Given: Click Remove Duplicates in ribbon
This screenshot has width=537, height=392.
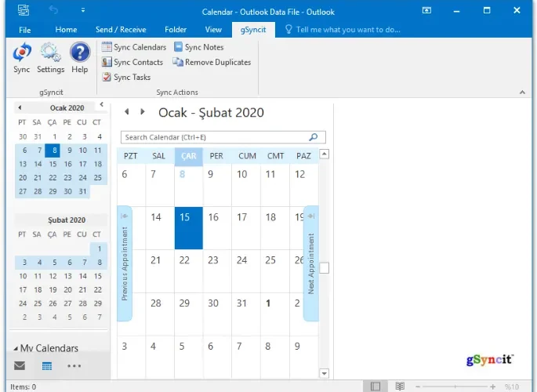Looking at the screenshot, I should click(x=212, y=62).
